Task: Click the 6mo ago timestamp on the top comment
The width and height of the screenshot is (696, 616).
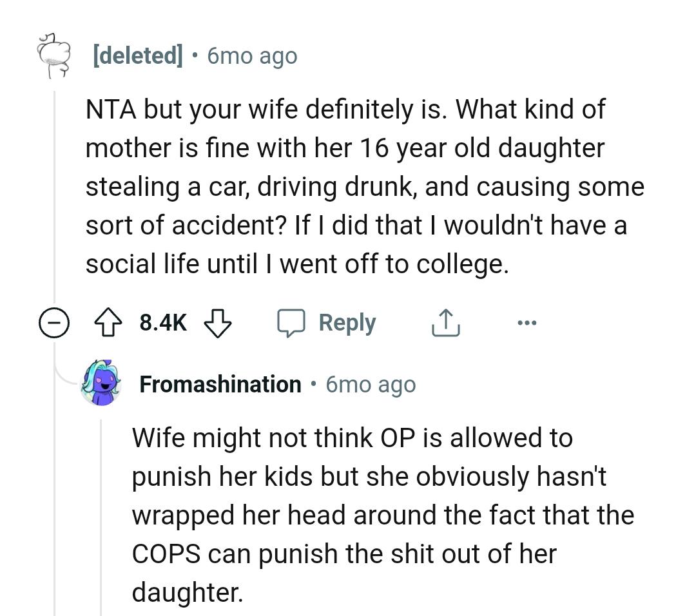Action: 251,56
